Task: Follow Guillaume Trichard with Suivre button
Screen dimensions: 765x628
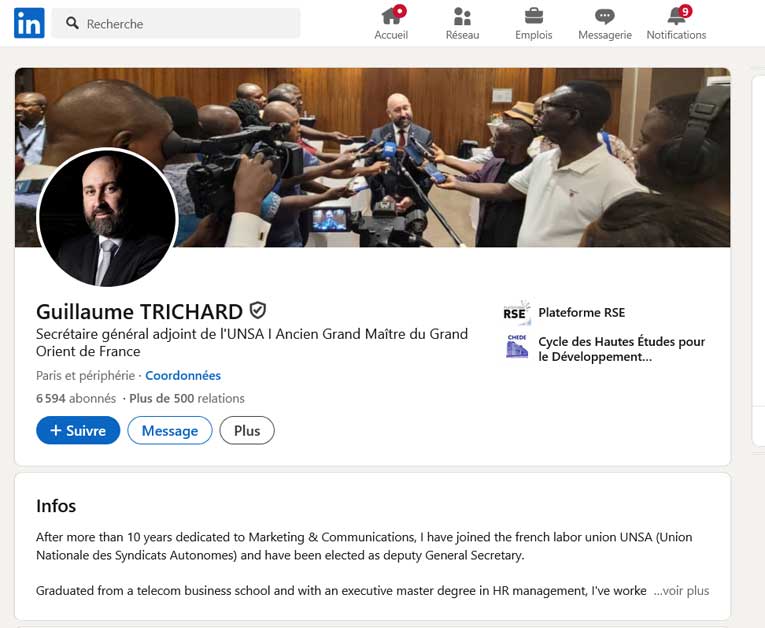Action: click(78, 430)
